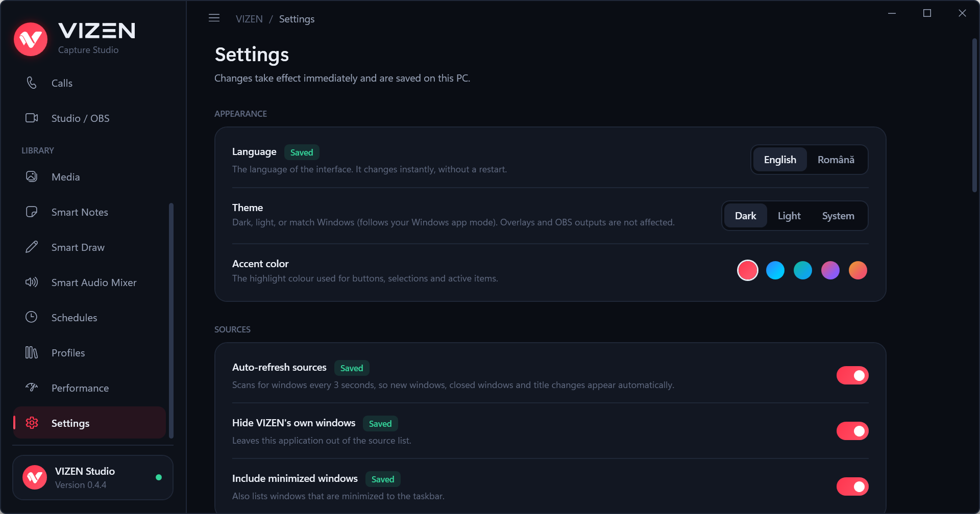Click the Smart Draw pencil icon
Viewport: 980px width, 514px height.
pyautogui.click(x=32, y=247)
